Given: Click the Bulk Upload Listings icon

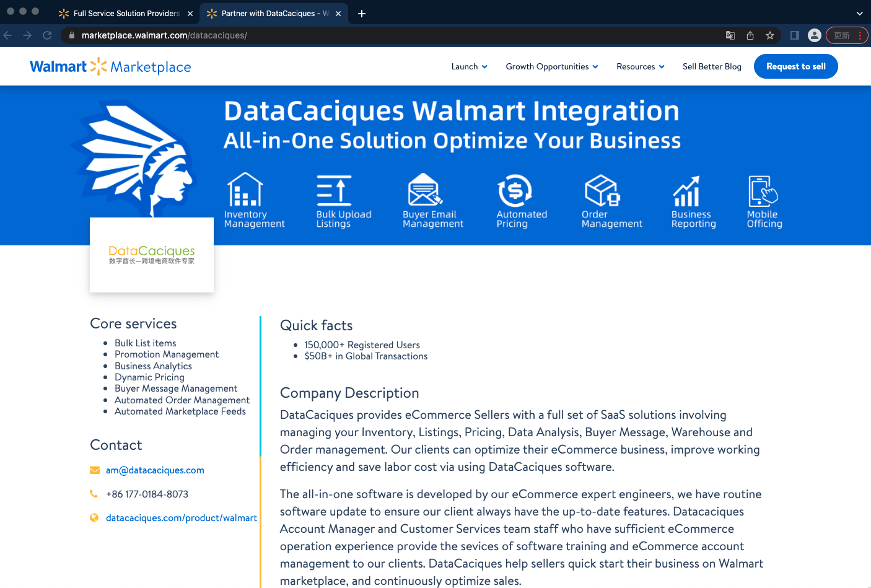Looking at the screenshot, I should (334, 190).
